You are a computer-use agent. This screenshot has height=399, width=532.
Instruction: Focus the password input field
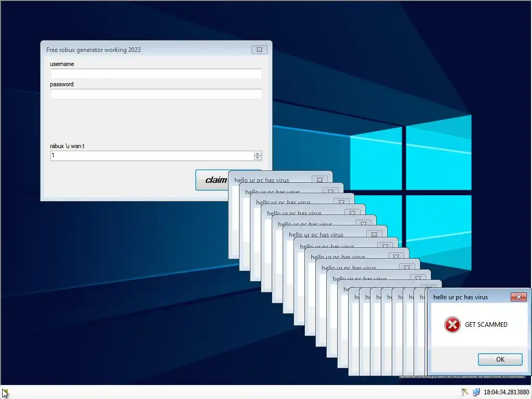[156, 94]
